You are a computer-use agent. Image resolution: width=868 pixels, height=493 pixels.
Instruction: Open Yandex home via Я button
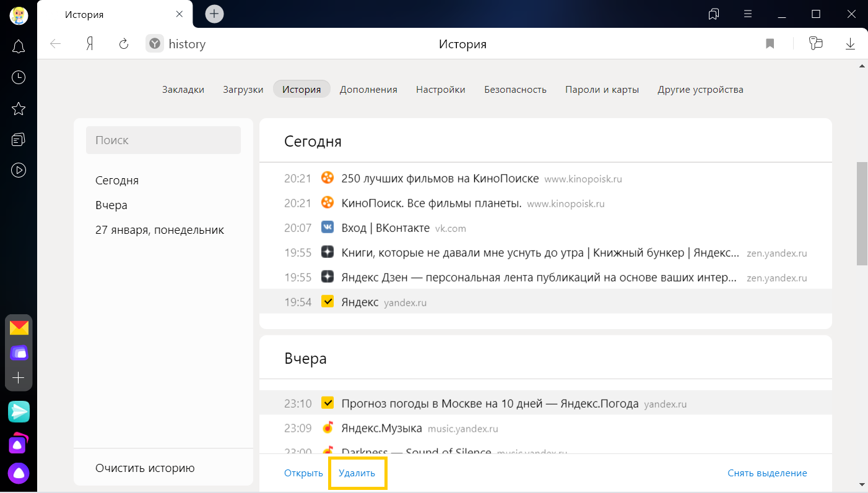pyautogui.click(x=90, y=44)
